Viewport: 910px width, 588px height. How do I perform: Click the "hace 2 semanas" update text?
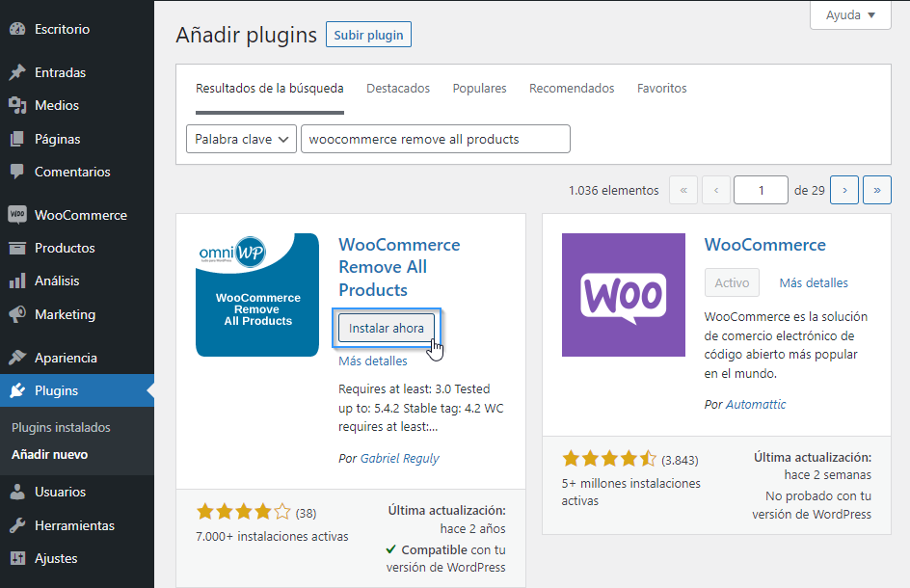point(828,475)
